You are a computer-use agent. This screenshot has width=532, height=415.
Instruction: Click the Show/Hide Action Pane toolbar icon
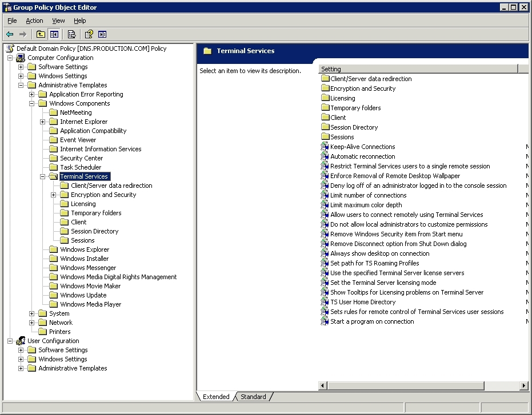coord(102,34)
